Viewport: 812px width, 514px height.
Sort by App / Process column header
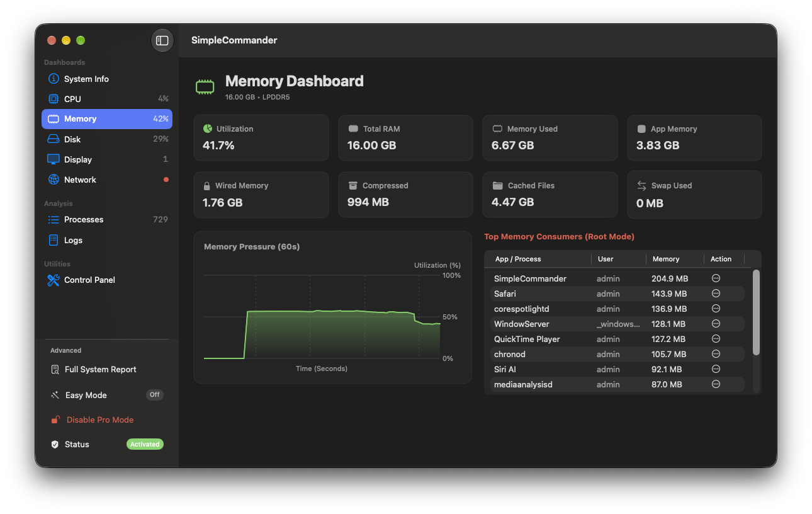coord(518,259)
